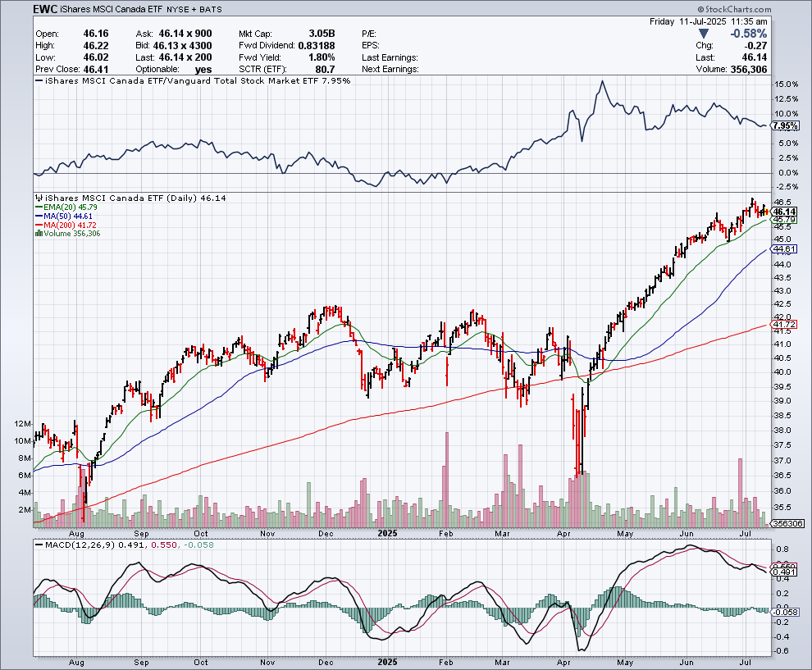Click the 'Next Earnings:' label

(390, 70)
